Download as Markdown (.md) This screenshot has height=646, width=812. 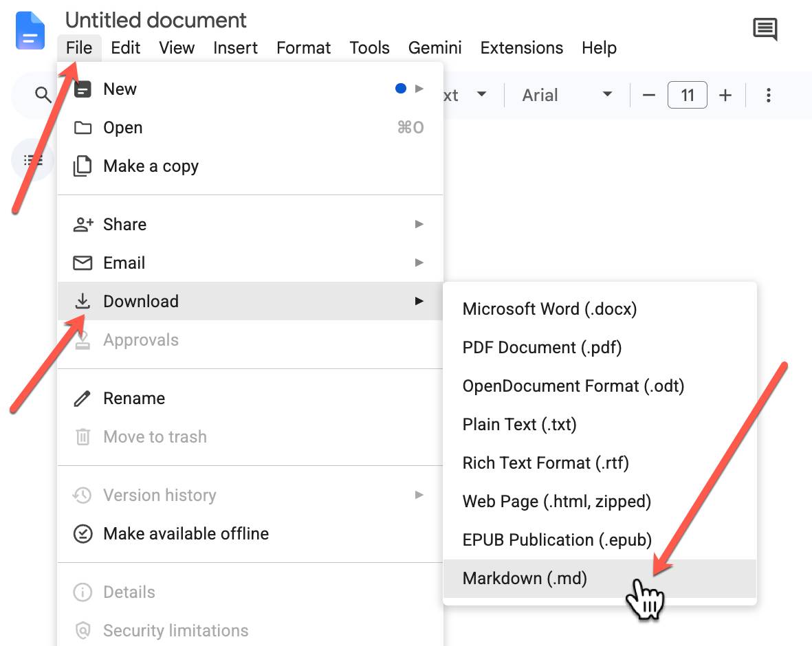[600, 579]
